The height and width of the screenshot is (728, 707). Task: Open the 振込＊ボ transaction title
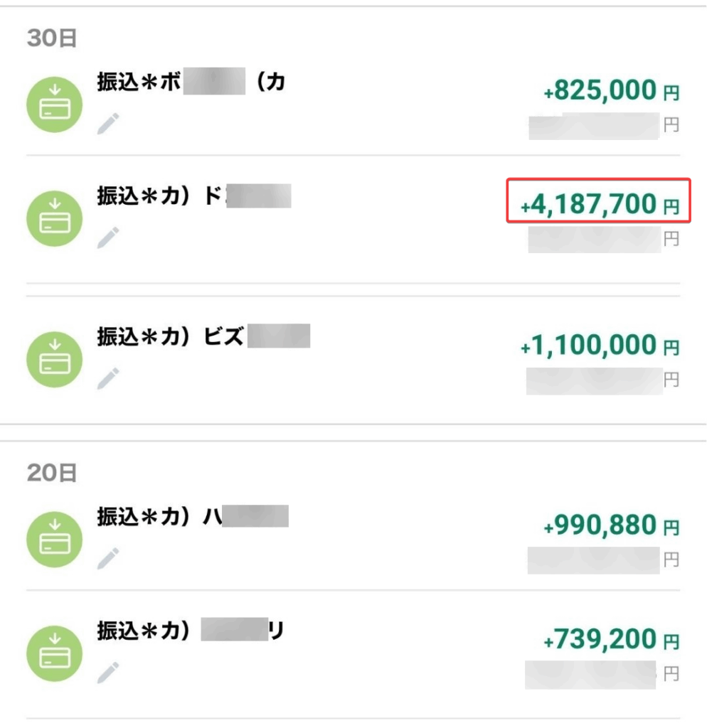tap(191, 82)
